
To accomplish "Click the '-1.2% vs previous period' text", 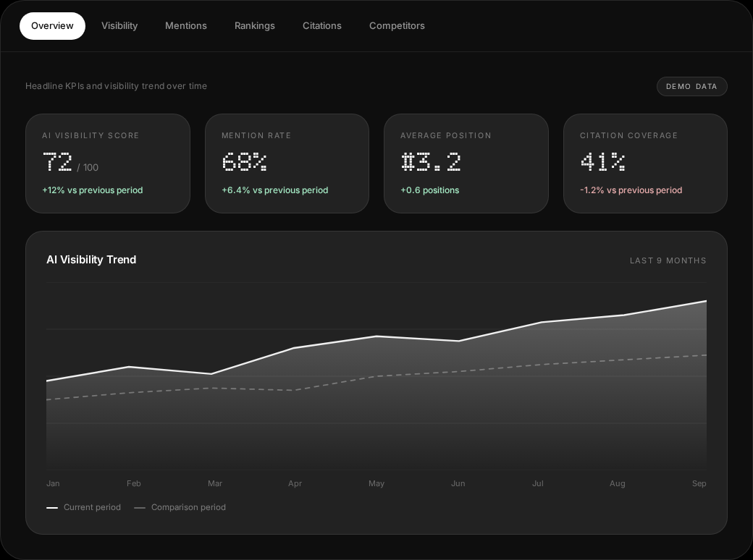I will [631, 190].
